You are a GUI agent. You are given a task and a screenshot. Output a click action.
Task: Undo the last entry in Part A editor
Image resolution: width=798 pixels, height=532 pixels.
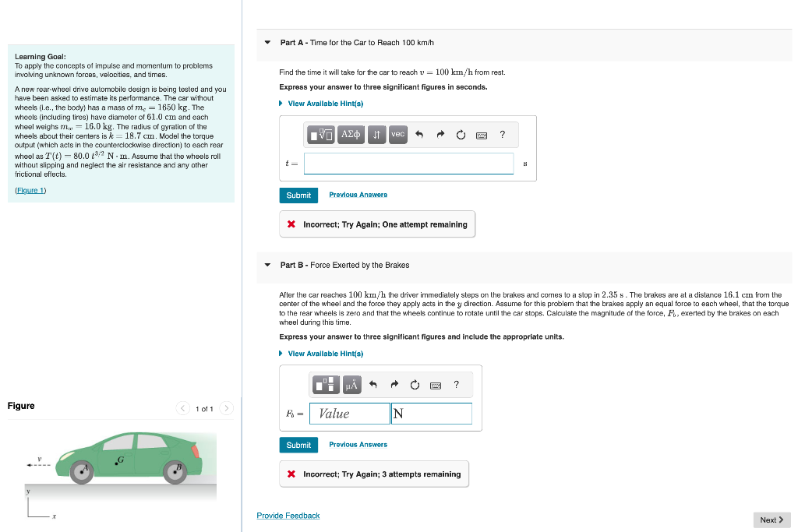click(418, 135)
